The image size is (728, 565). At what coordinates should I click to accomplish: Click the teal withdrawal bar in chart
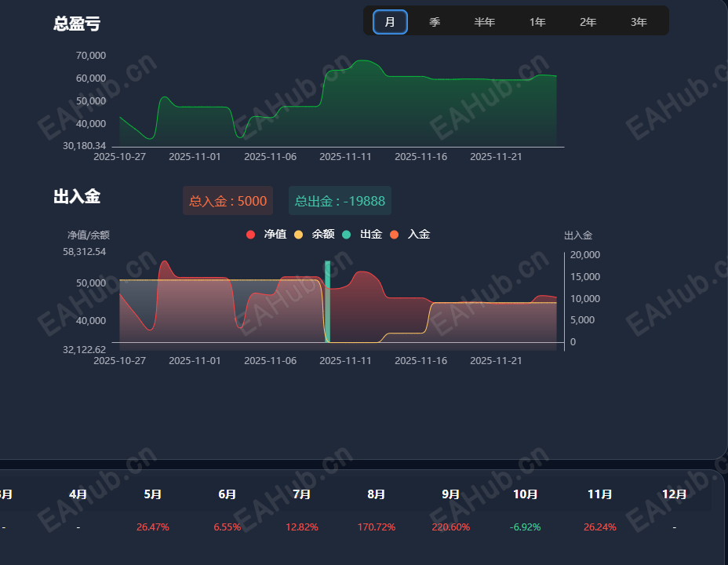click(x=327, y=301)
